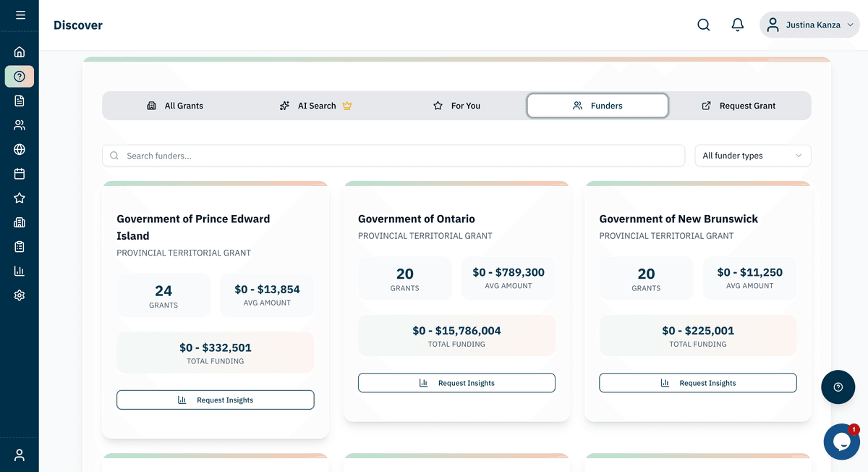Select the document icon in the sidebar
The height and width of the screenshot is (472, 868).
click(x=19, y=100)
